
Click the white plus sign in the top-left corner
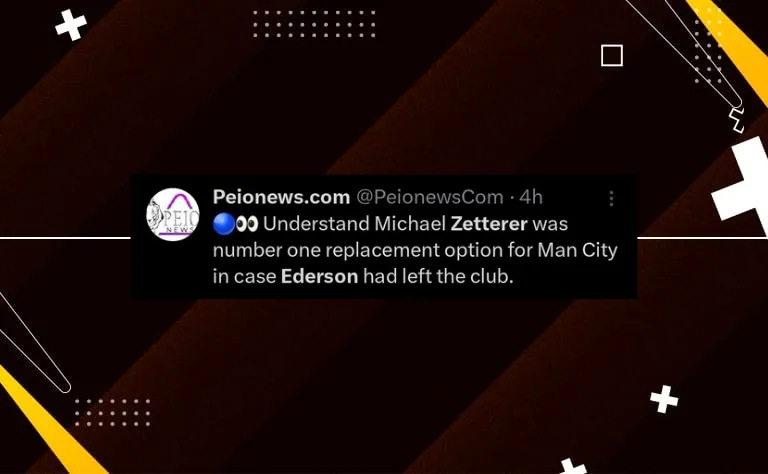[71, 25]
